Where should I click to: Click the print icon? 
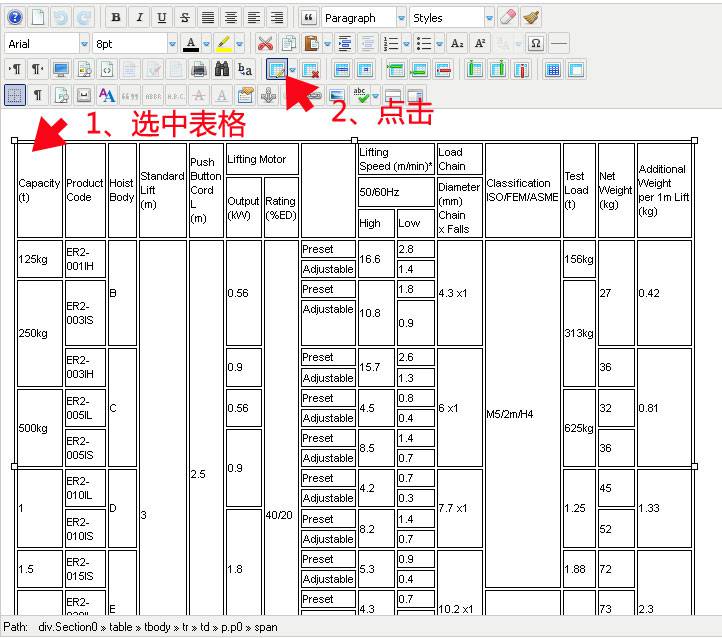click(x=198, y=70)
